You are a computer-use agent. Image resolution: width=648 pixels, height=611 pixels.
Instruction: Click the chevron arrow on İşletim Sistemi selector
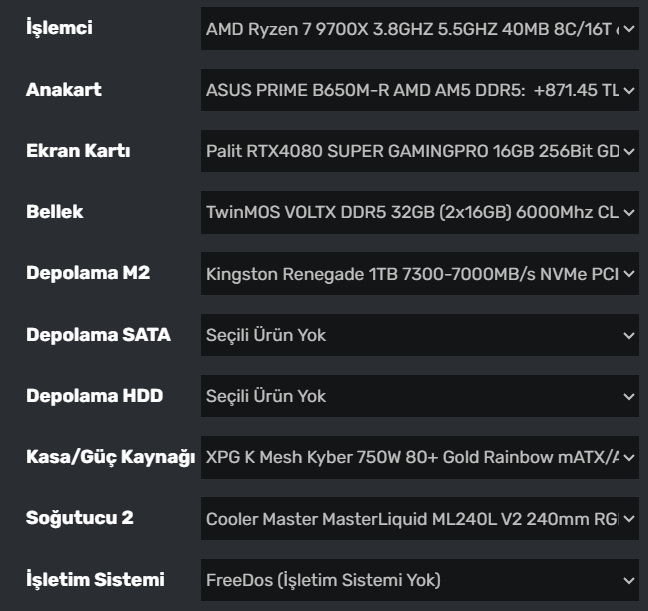(628, 580)
